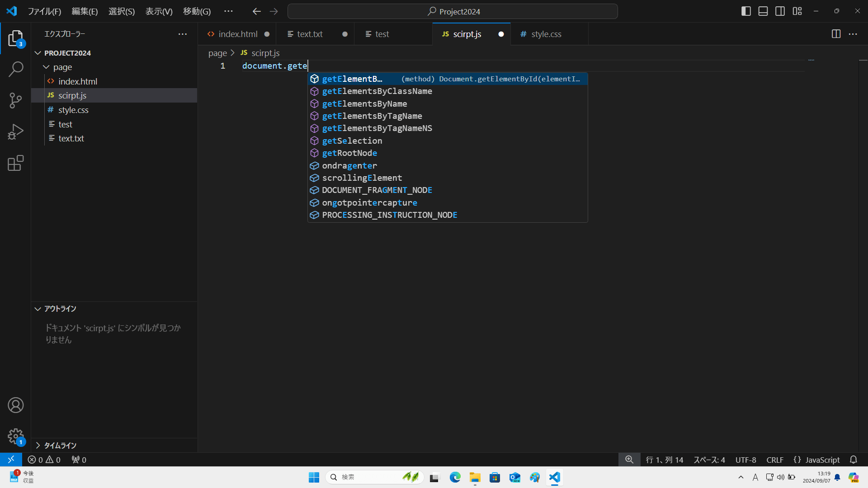Screen dimensions: 868x488
Task: Open the 移動(G) menu
Action: (197, 11)
